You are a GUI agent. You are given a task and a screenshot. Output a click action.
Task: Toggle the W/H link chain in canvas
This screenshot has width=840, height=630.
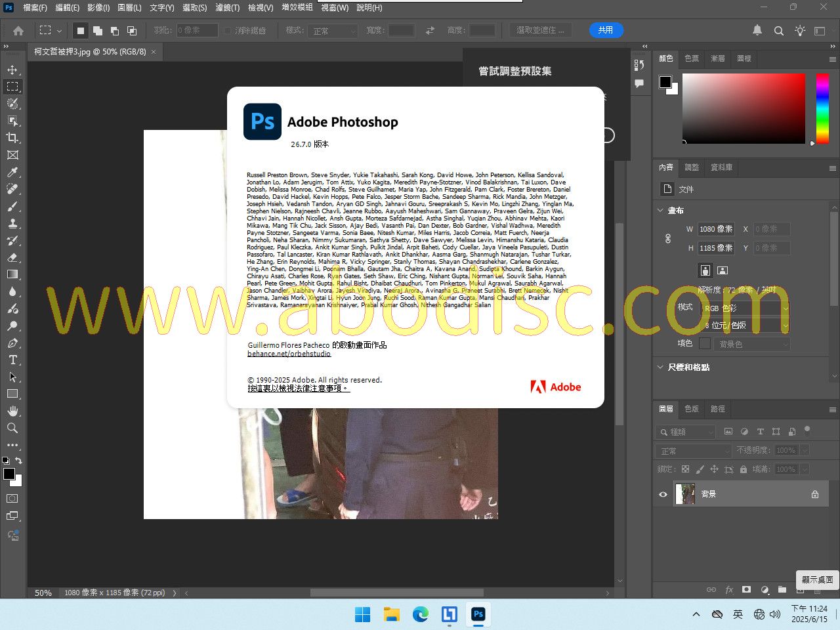pyautogui.click(x=668, y=238)
